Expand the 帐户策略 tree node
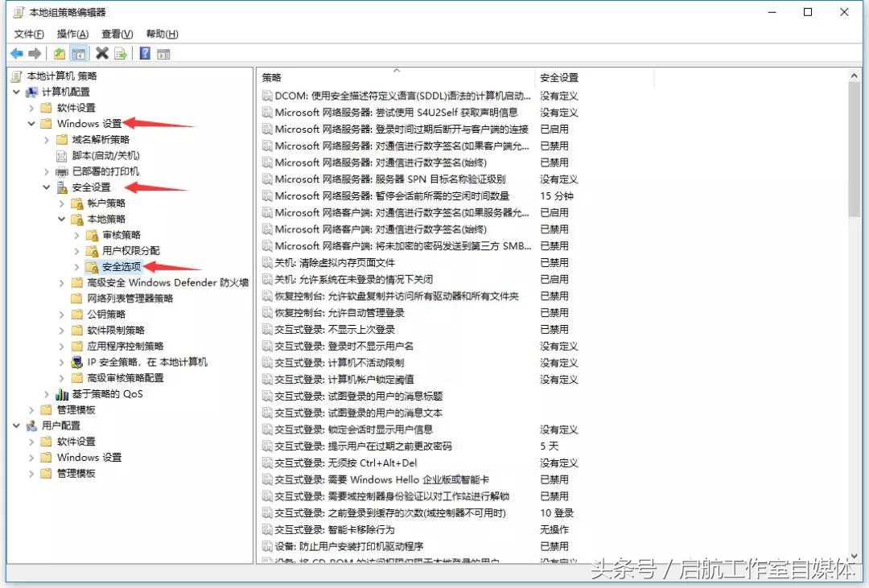 click(x=61, y=203)
